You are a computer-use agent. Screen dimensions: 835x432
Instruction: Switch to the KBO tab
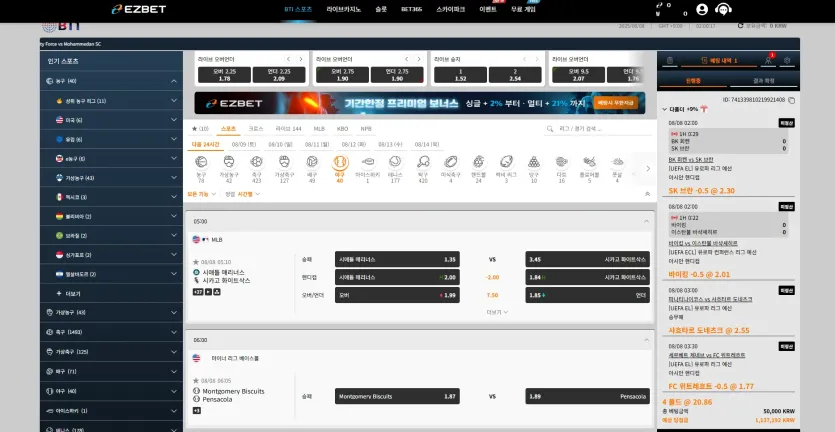342,129
